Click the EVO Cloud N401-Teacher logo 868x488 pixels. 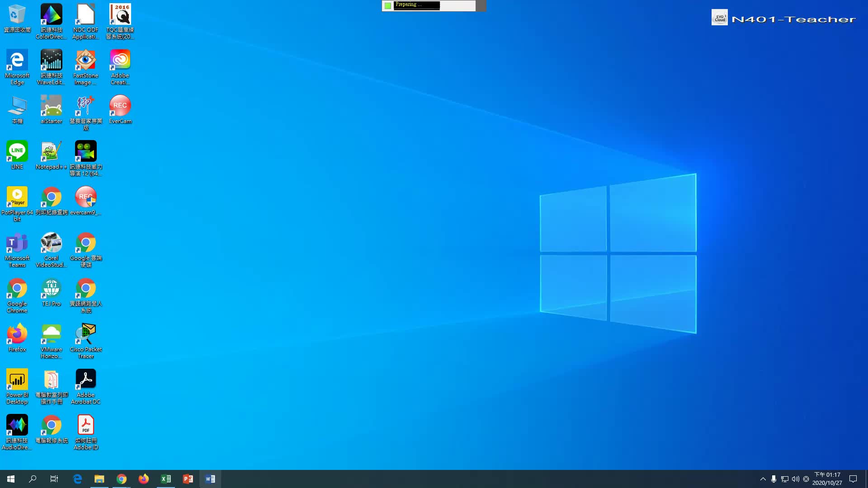click(783, 18)
